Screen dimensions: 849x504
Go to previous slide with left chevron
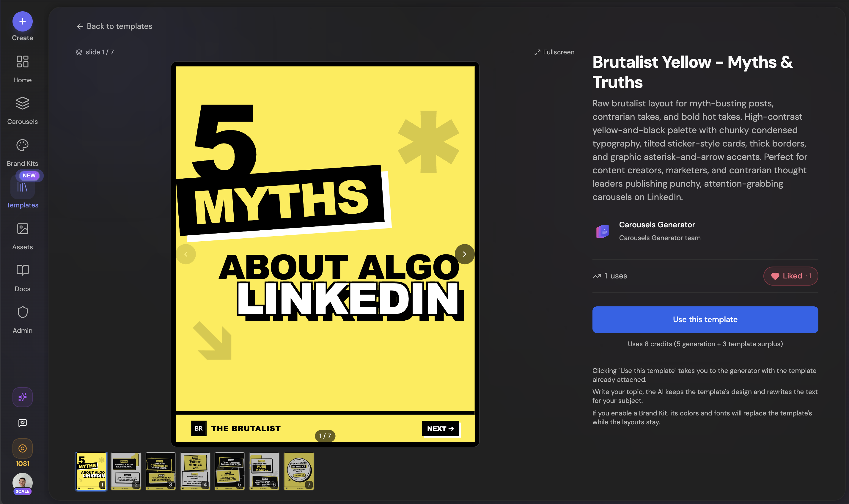coord(186,254)
